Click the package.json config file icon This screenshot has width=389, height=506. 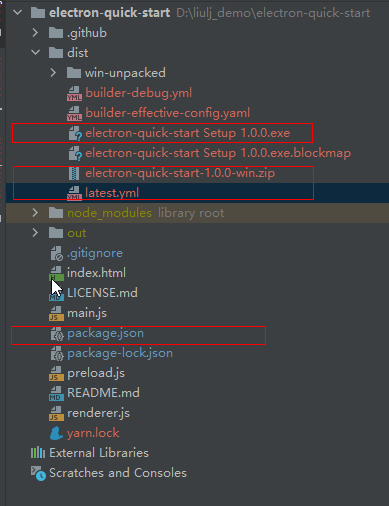[x=57, y=333]
